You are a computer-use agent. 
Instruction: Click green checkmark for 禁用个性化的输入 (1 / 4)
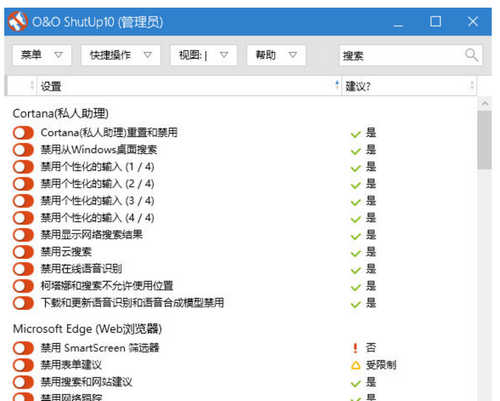click(x=356, y=168)
